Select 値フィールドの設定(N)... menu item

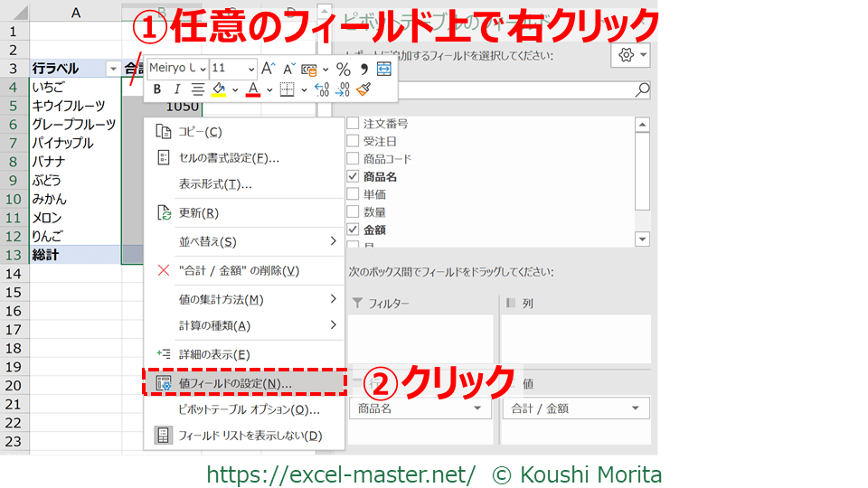tap(235, 383)
